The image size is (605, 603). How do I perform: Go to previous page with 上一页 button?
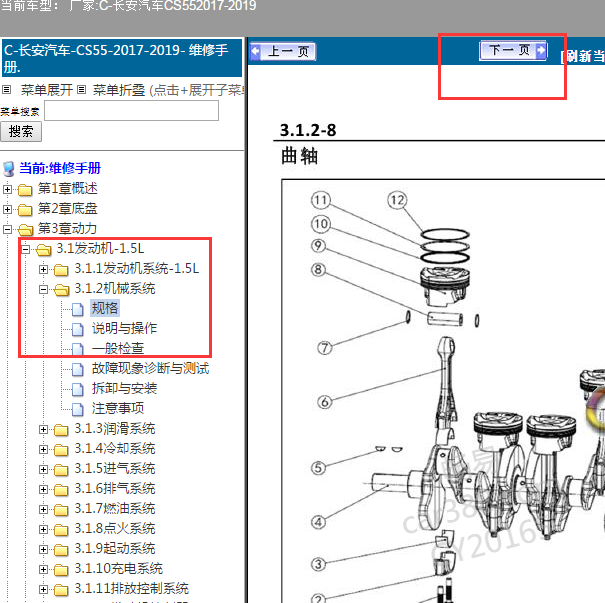point(283,51)
